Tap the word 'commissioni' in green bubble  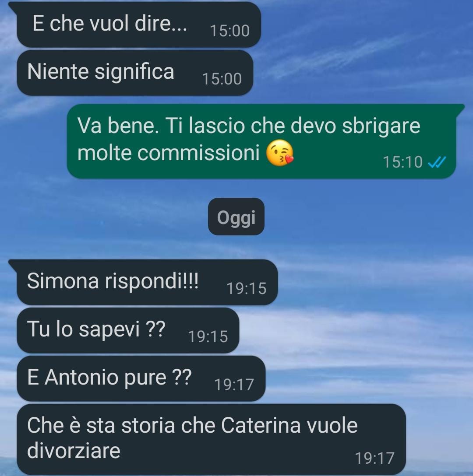coord(198,153)
